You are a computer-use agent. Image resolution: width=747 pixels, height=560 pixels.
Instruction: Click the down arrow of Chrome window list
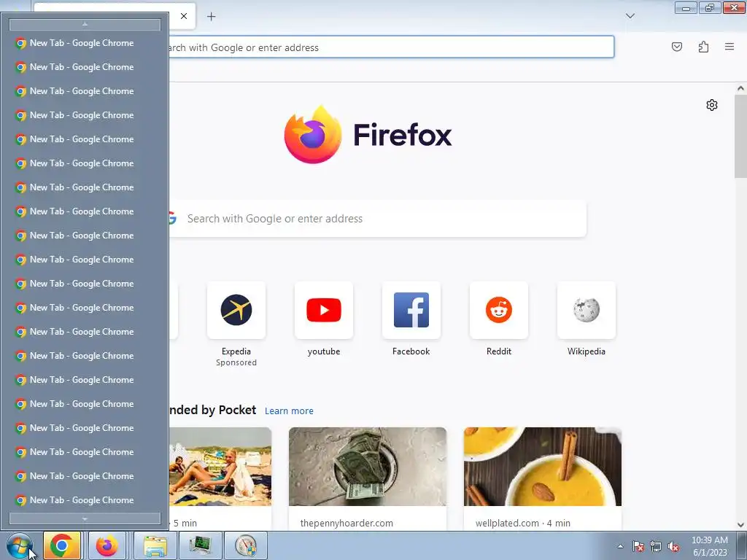85,518
